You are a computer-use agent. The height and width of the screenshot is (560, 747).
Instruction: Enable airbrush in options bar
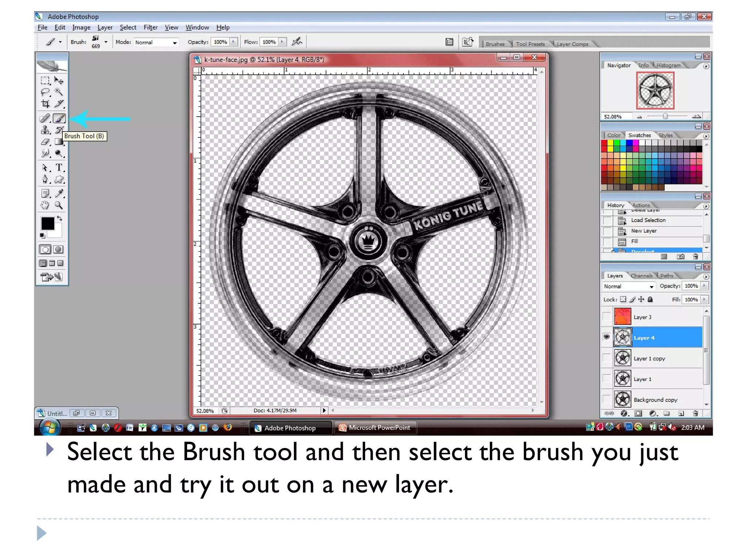point(297,42)
